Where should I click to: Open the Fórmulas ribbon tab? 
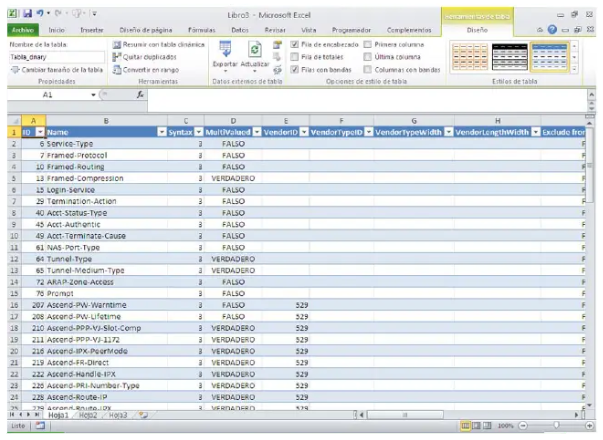pyautogui.click(x=202, y=31)
